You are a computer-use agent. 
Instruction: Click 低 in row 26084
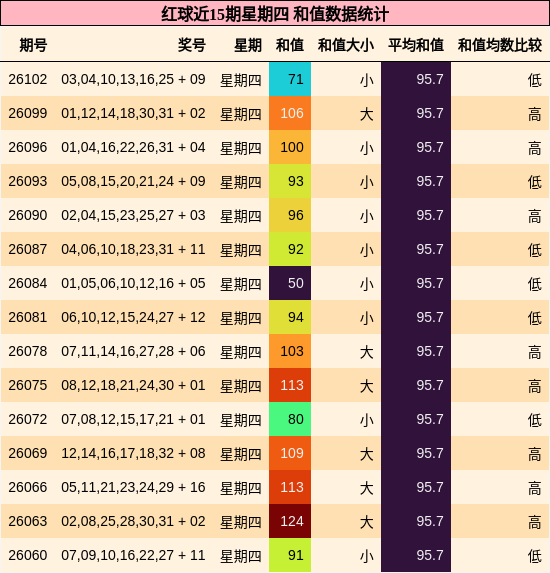click(535, 284)
